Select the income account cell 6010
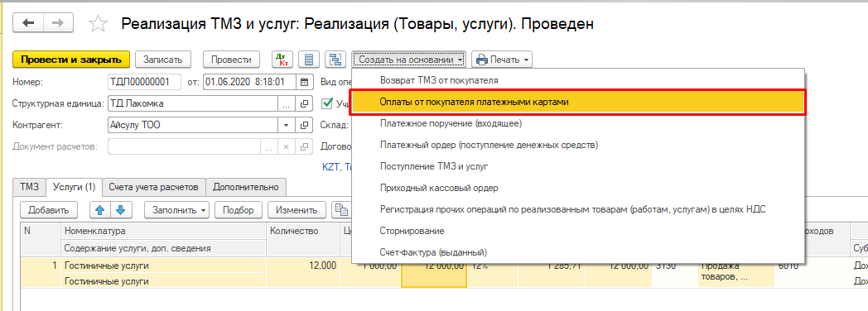The height and width of the screenshot is (311, 868). tap(812, 272)
